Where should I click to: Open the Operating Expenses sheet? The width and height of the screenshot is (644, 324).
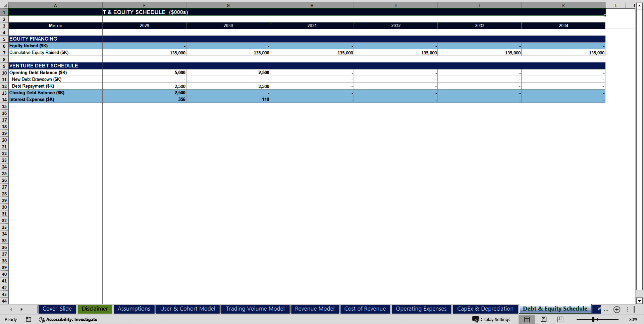click(421, 309)
